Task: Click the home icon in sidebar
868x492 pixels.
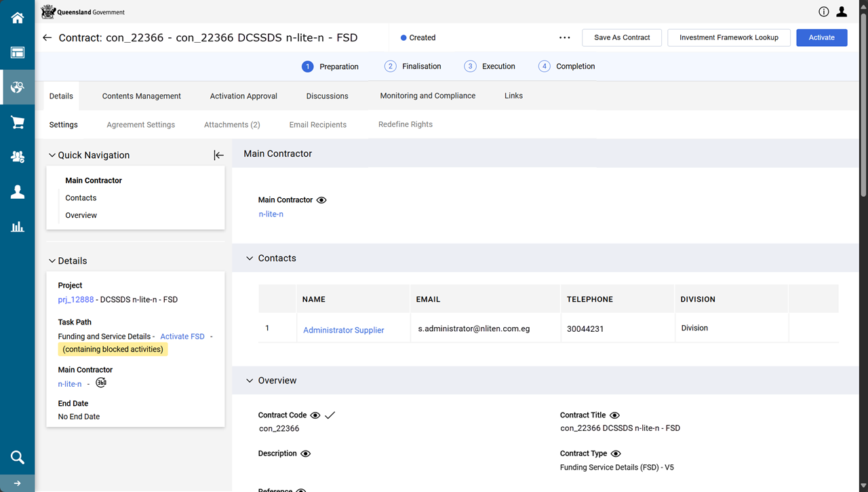Action: (x=18, y=18)
